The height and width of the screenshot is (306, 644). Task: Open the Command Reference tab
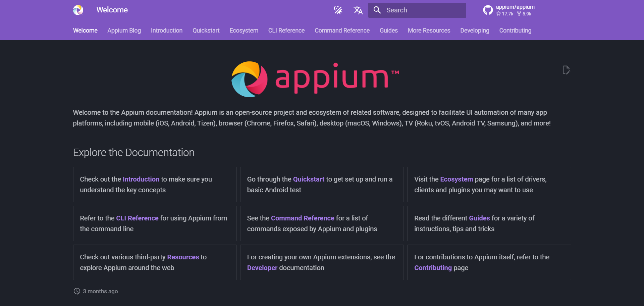click(x=342, y=31)
